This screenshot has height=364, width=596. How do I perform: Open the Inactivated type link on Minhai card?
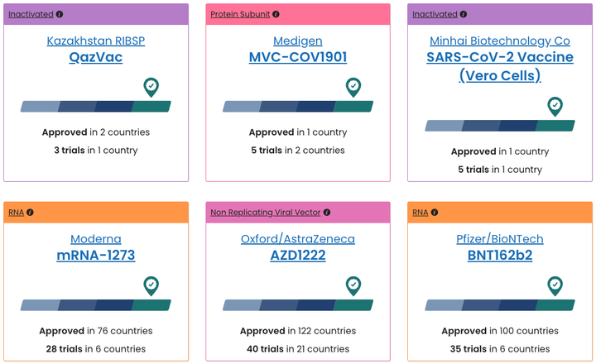tap(435, 14)
